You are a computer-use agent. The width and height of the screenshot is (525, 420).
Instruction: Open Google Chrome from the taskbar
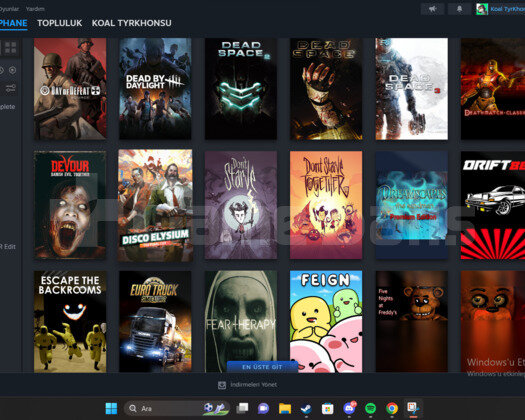(392, 408)
